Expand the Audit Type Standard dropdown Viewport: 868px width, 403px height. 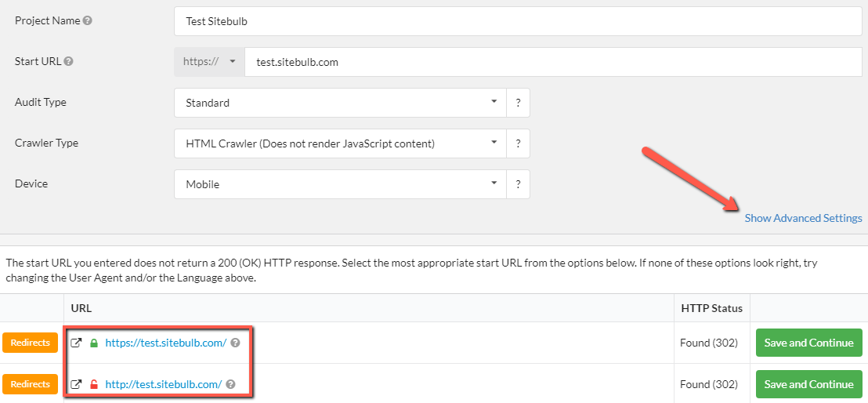(x=340, y=103)
